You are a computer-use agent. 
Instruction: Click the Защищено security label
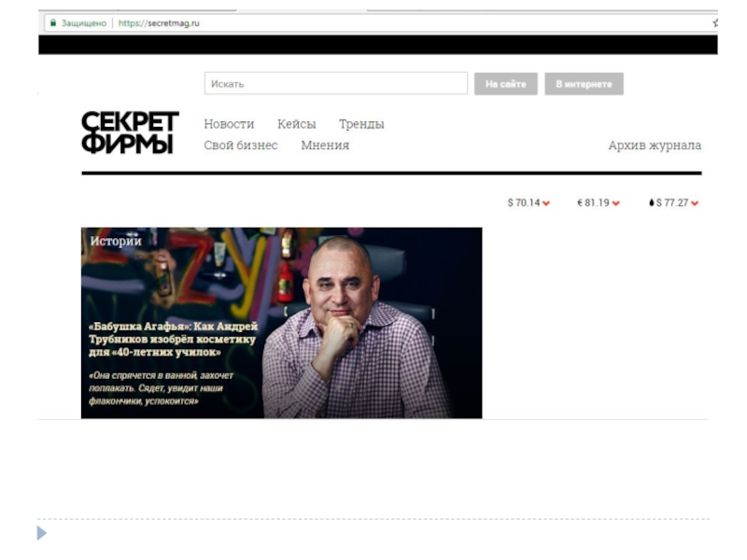click(84, 22)
